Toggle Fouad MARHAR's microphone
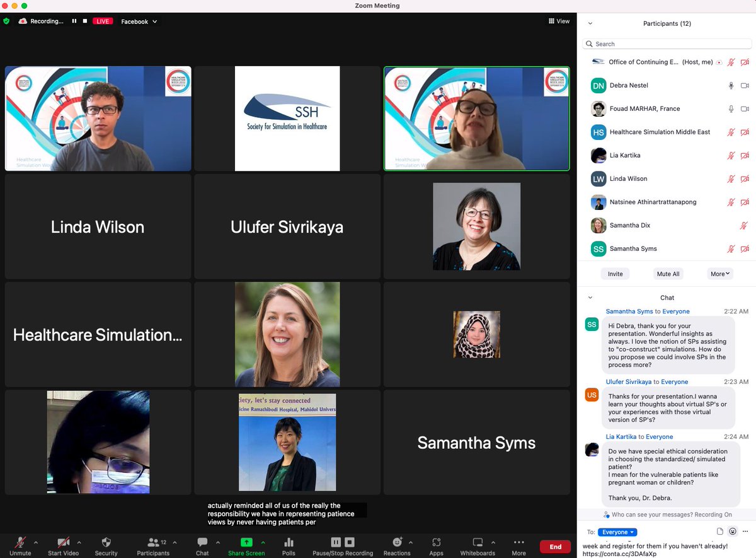The image size is (756, 558). (731, 108)
